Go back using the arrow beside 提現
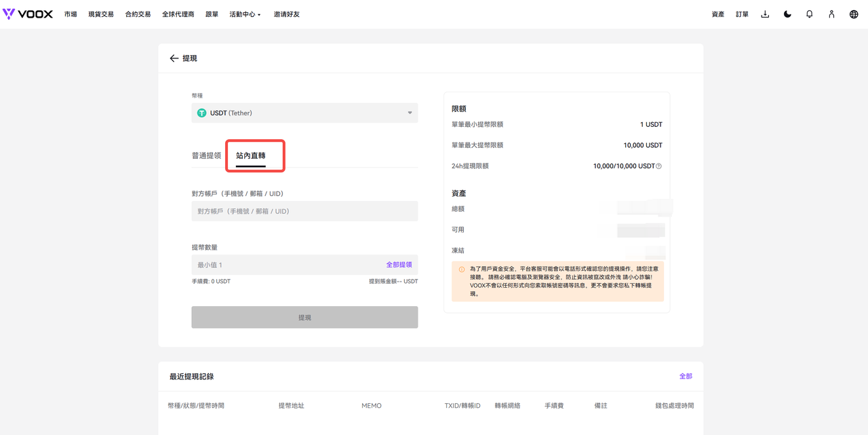 point(174,58)
